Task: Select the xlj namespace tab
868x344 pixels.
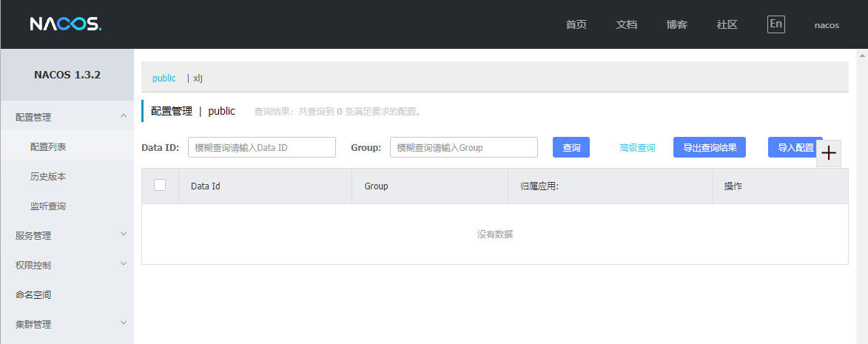Action: 198,78
